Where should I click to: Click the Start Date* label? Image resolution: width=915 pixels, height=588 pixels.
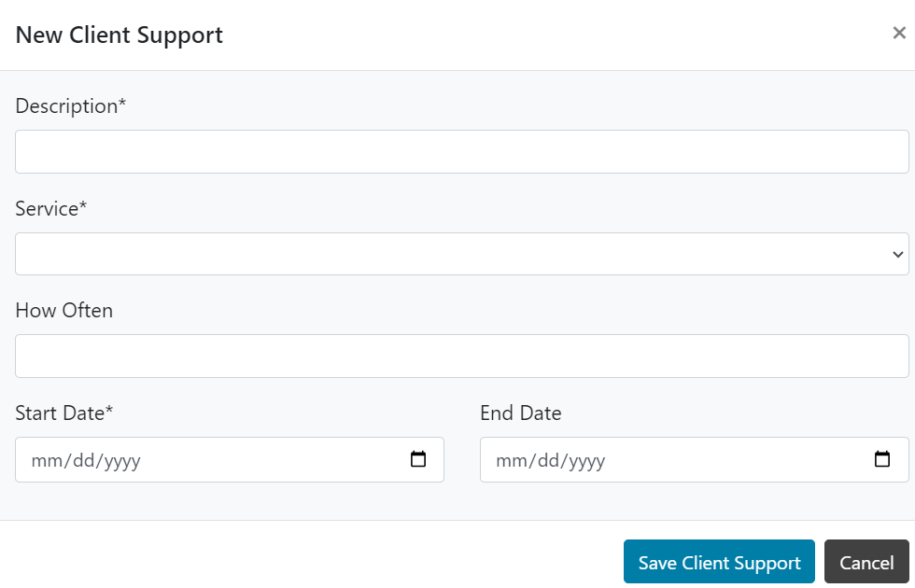pyautogui.click(x=63, y=413)
